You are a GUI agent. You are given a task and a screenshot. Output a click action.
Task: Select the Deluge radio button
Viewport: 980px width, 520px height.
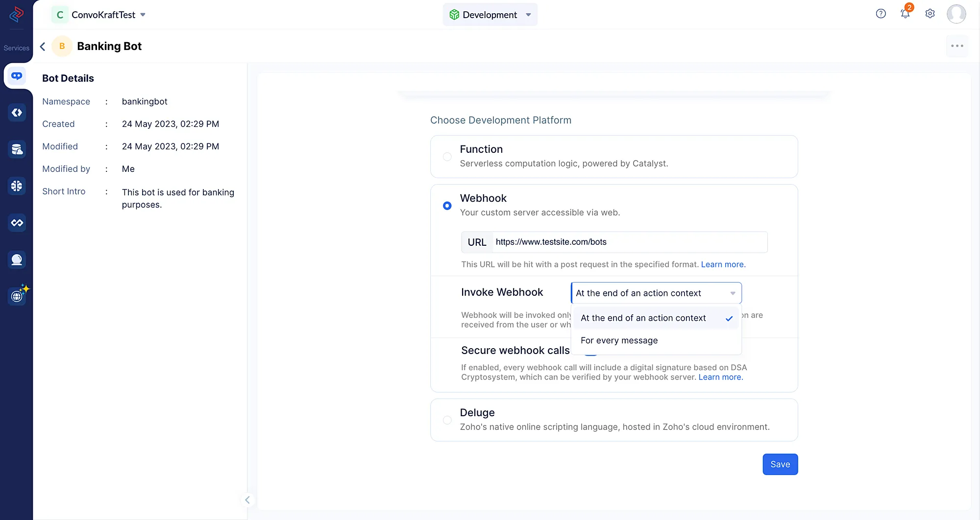click(447, 420)
